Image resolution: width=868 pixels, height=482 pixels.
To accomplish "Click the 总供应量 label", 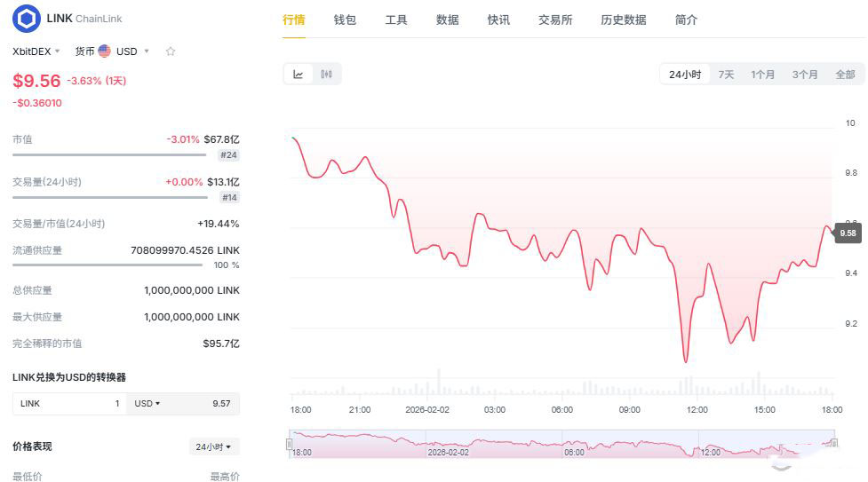I will tap(32, 290).
